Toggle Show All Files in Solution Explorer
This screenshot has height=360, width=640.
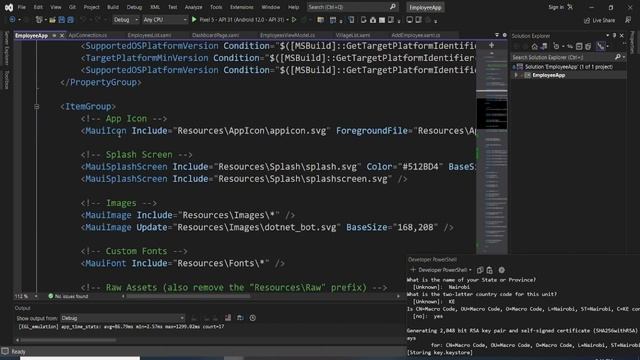pyautogui.click(x=588, y=47)
